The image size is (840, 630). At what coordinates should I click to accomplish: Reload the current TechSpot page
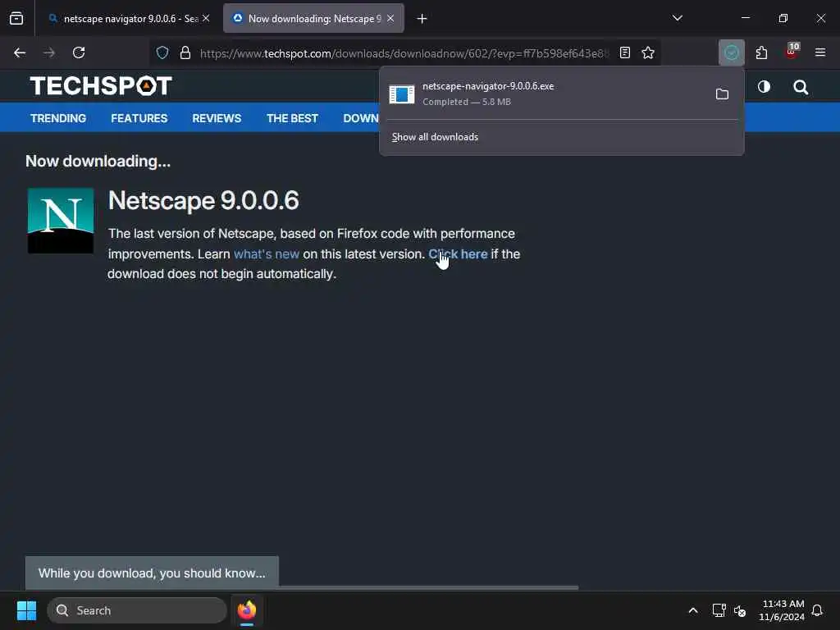click(x=79, y=52)
